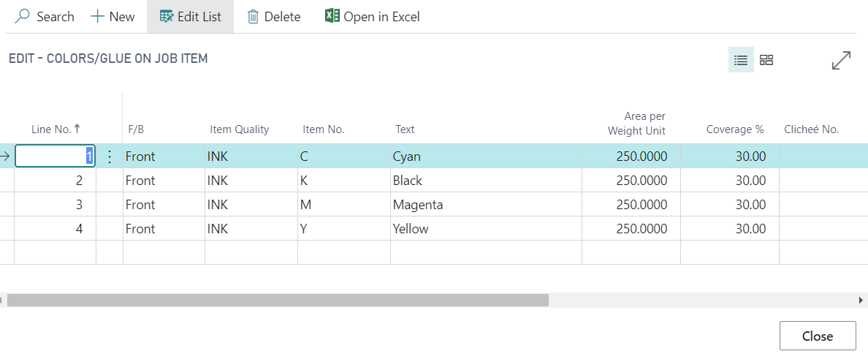868x362 pixels.
Task: Click the Open in Excel label
Action: coord(381,17)
